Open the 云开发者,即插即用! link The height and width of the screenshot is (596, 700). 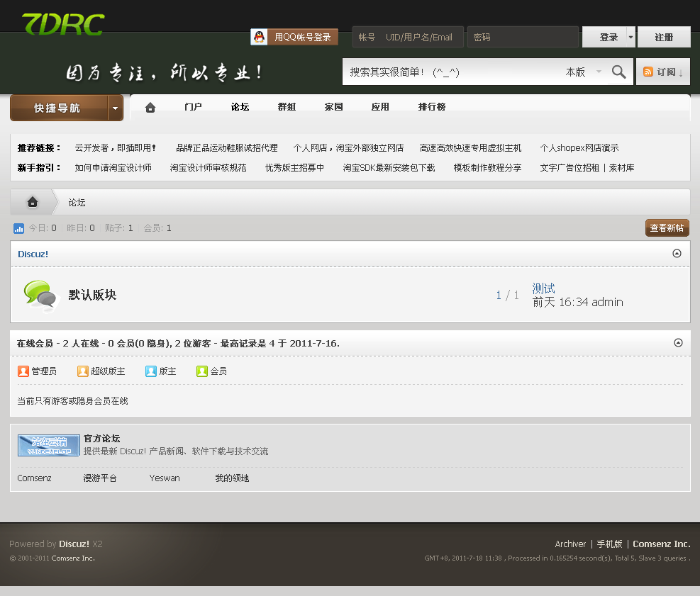116,147
